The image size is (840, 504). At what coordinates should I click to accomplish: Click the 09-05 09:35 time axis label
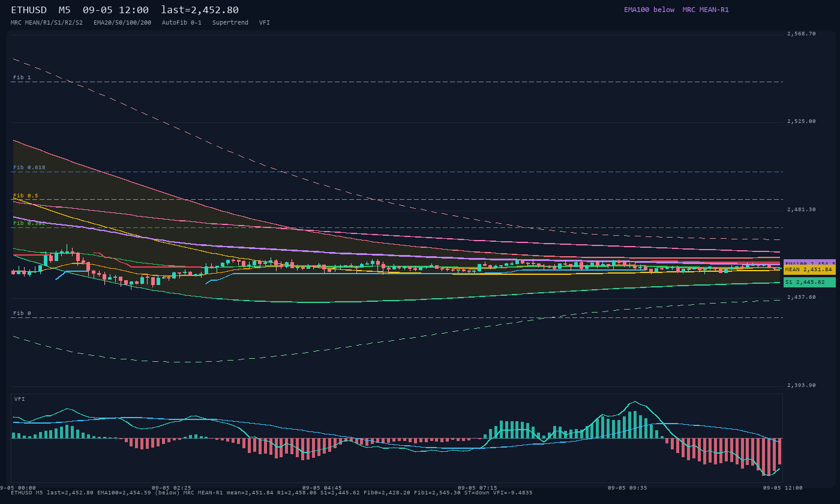(x=628, y=488)
